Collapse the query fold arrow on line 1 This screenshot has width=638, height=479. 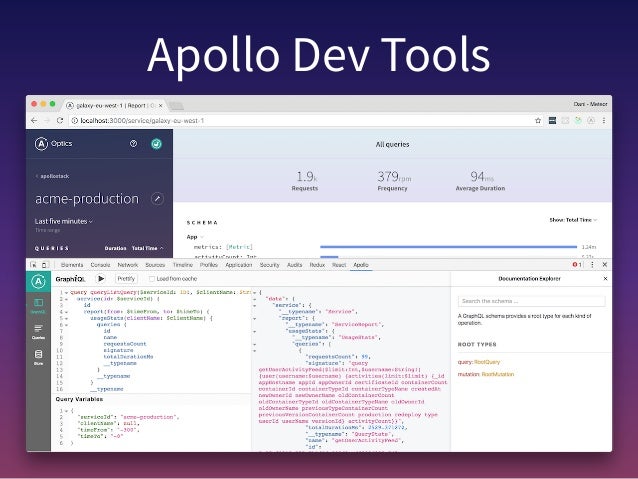(66, 293)
